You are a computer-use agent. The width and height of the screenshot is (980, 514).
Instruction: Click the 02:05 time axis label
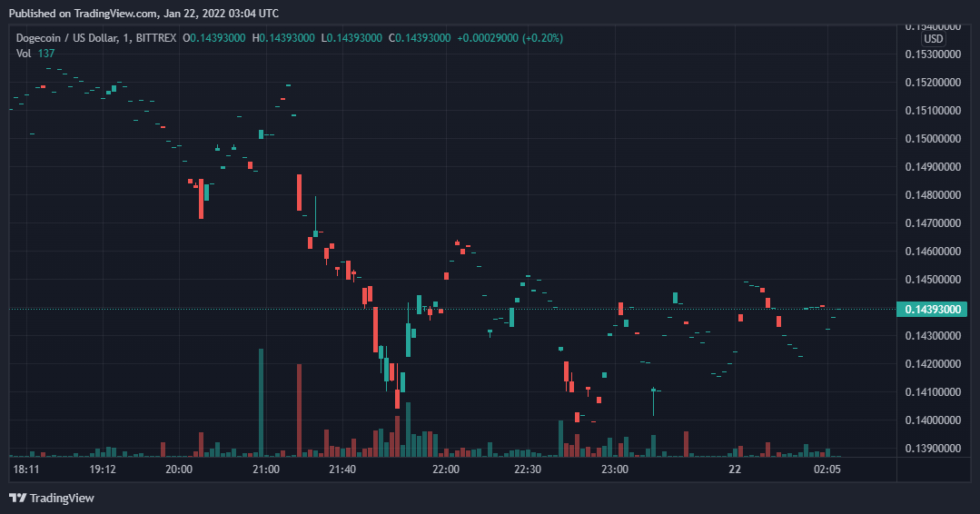point(827,470)
